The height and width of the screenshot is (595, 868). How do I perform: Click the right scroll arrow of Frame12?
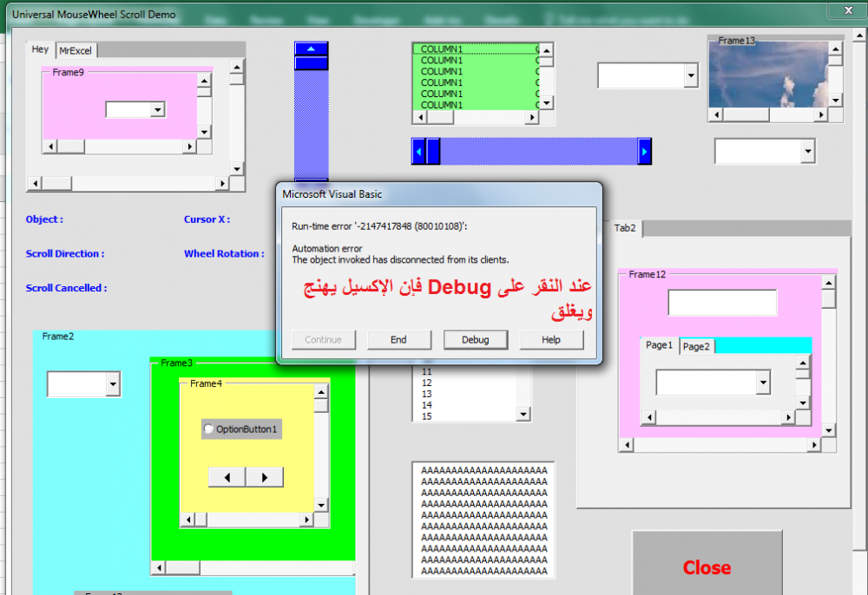[814, 445]
